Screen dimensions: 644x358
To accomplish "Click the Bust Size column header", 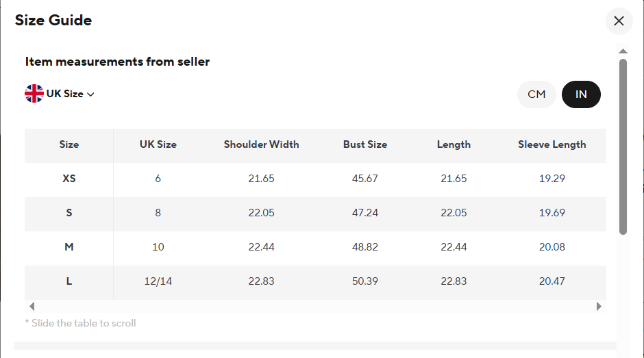I will click(x=365, y=144).
